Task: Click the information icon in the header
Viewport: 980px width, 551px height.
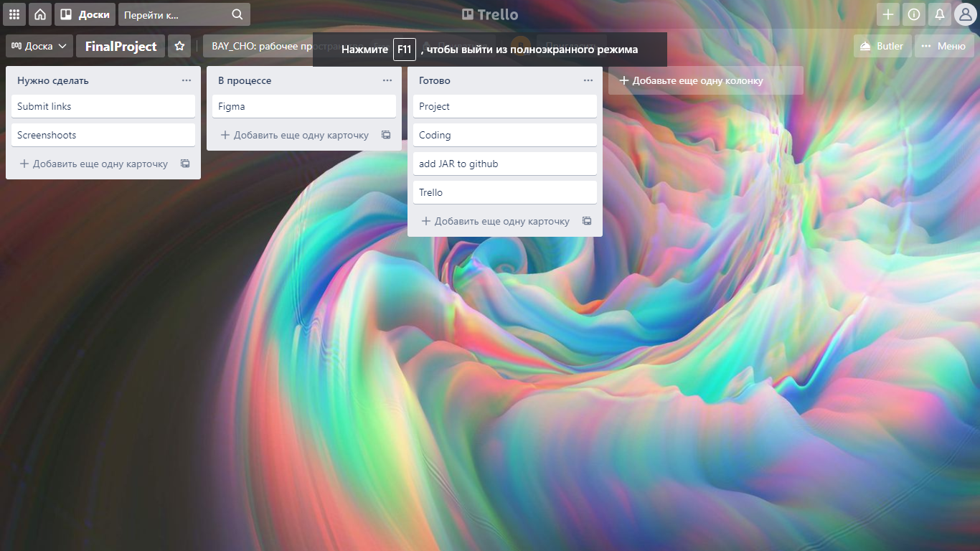Action: (913, 14)
